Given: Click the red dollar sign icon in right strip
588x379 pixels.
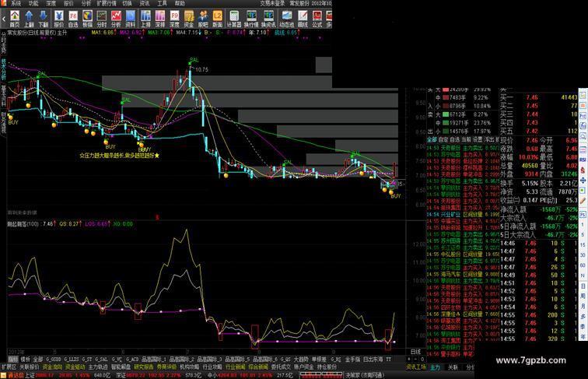Looking at the screenshot, I should [583, 170].
